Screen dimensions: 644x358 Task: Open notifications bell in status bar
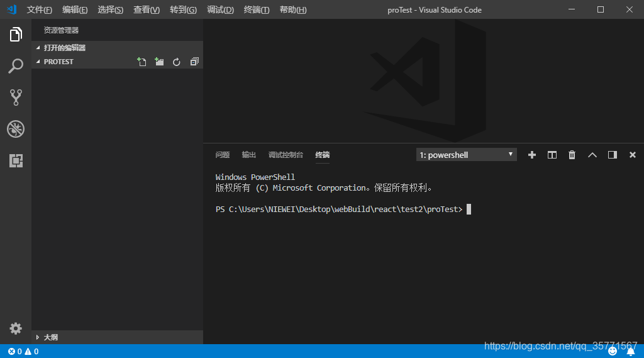click(631, 352)
